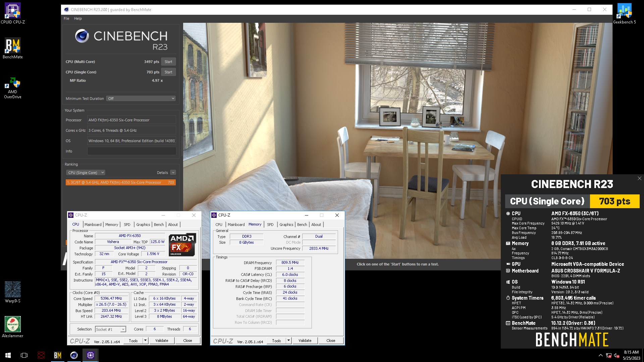Open Minimum Test Duration dropdown
This screenshot has width=644, height=362.
(141, 99)
